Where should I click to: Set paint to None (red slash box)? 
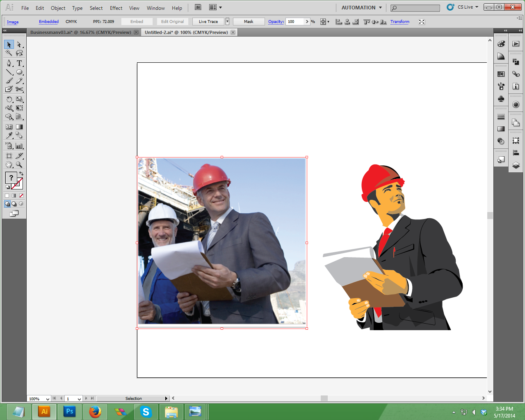click(x=21, y=196)
